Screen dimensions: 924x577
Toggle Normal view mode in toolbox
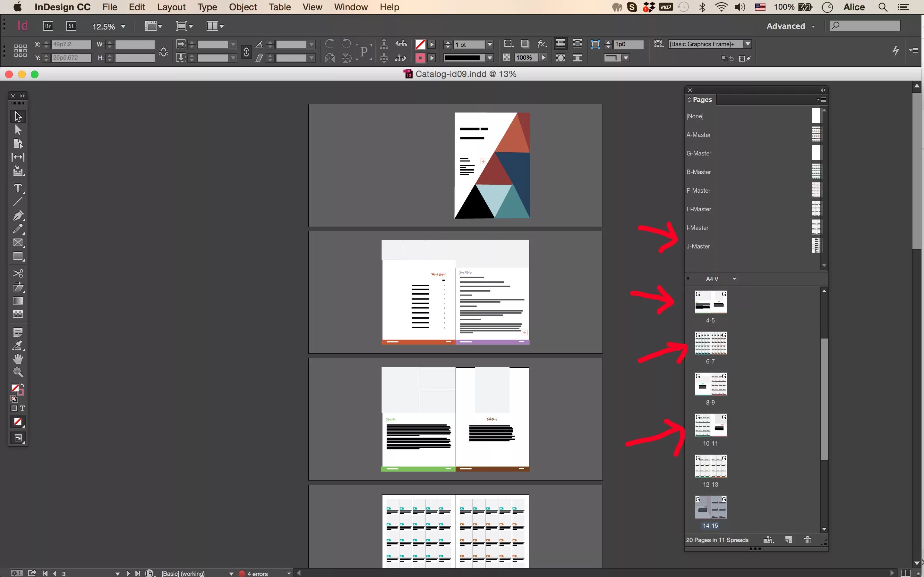(18, 438)
